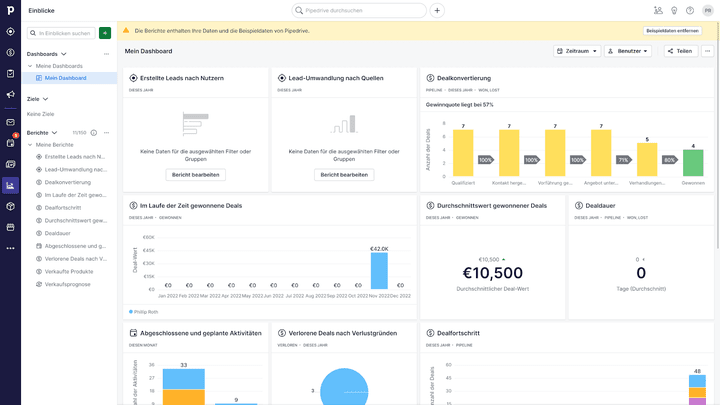Click the info icon next to Berichte count
The image size is (720, 405).
pyautogui.click(x=94, y=132)
